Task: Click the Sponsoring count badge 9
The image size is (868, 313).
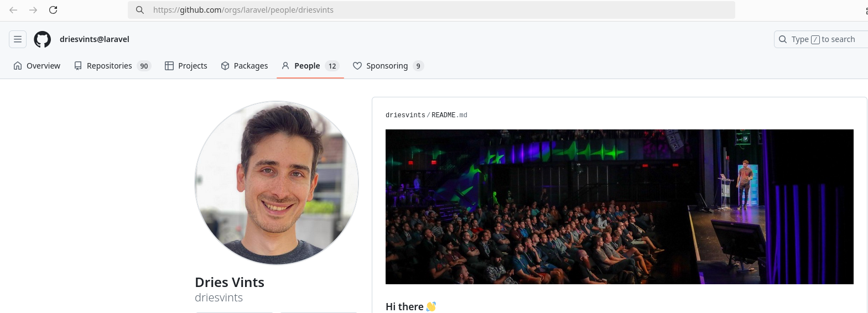Action: 418,66
